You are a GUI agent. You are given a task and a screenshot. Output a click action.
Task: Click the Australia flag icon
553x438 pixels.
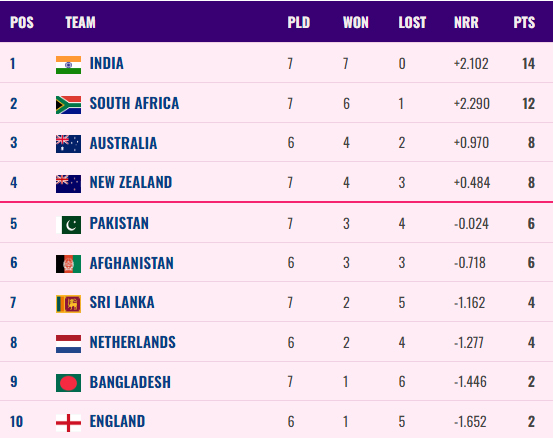68,144
